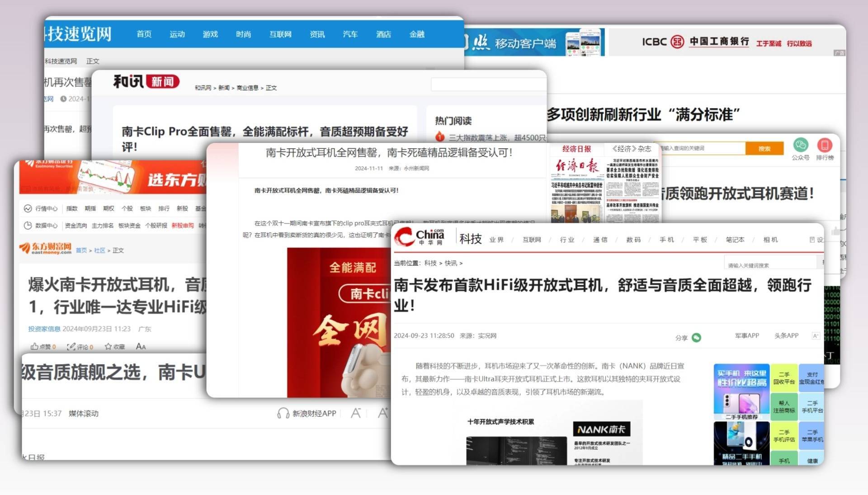The height and width of the screenshot is (495, 868).
Task: Click the 数据中心 pie chart icon
Action: [28, 225]
